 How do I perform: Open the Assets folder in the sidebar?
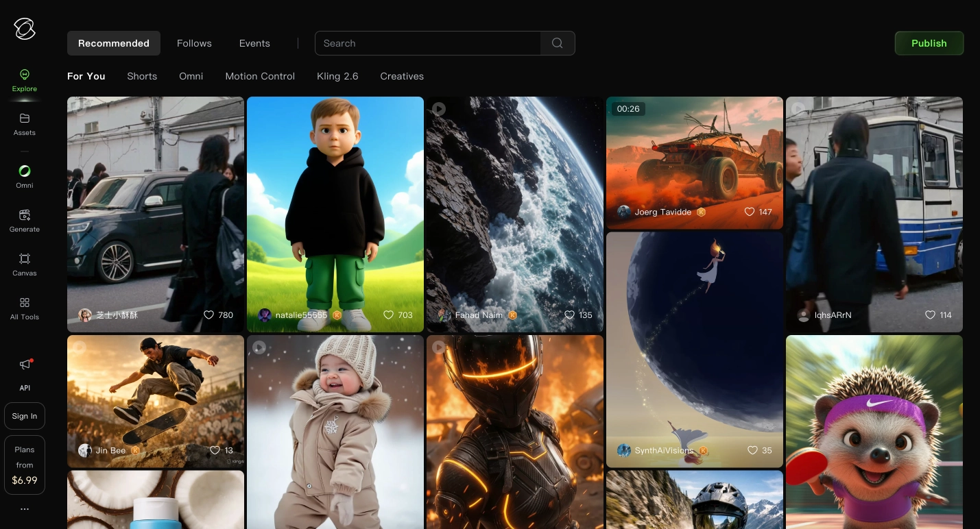click(25, 124)
